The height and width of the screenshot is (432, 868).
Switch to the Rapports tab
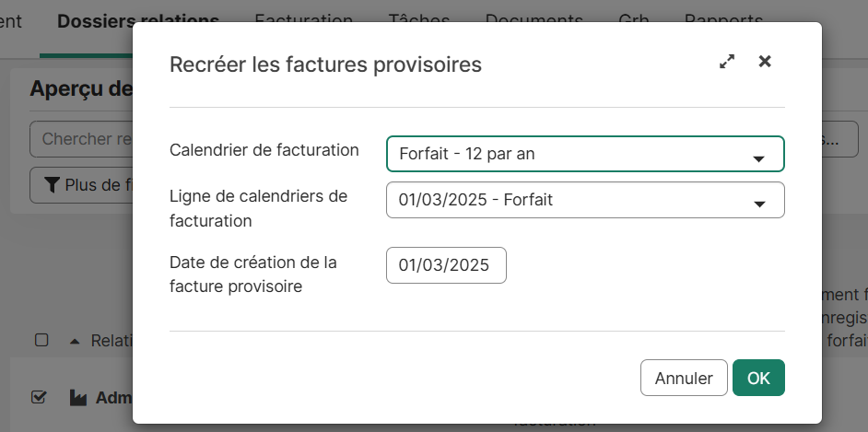pyautogui.click(x=723, y=20)
